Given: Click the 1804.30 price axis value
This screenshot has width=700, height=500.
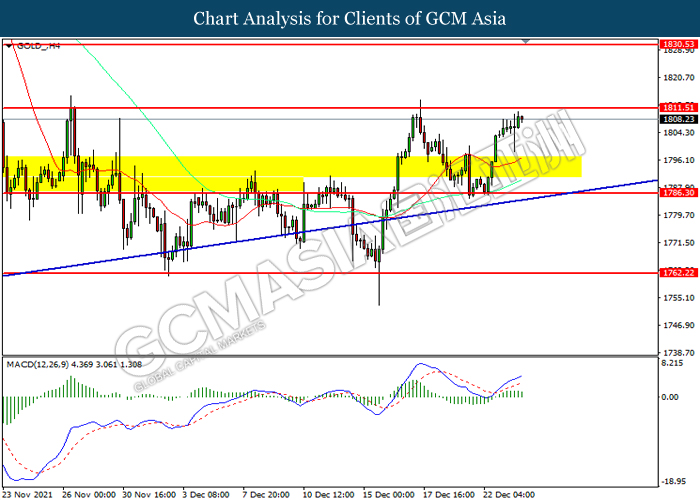Looking at the screenshot, I should click(679, 133).
